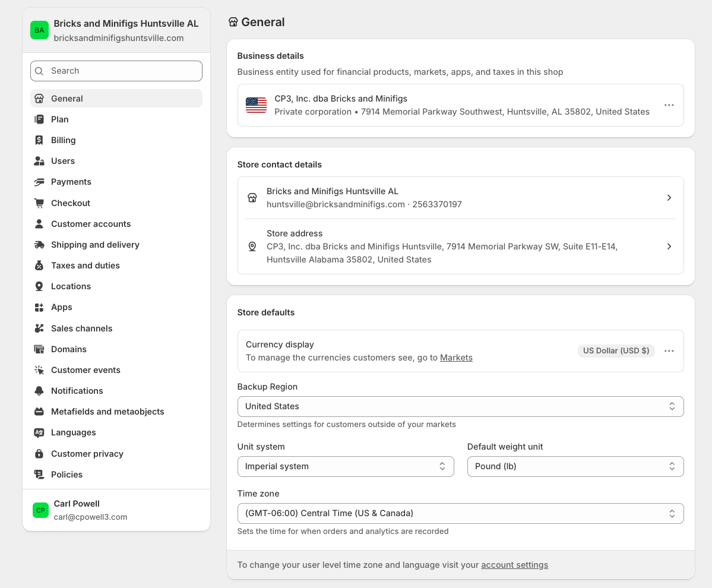Open Notifications settings

point(116,391)
